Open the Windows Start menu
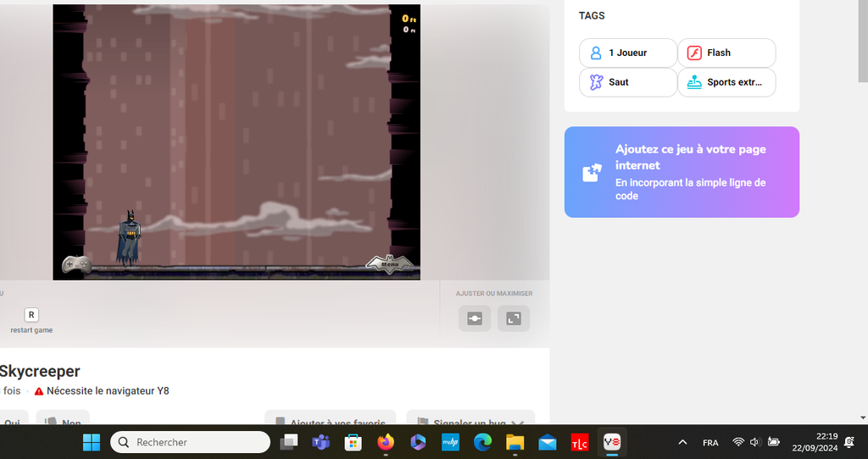 pyautogui.click(x=92, y=442)
